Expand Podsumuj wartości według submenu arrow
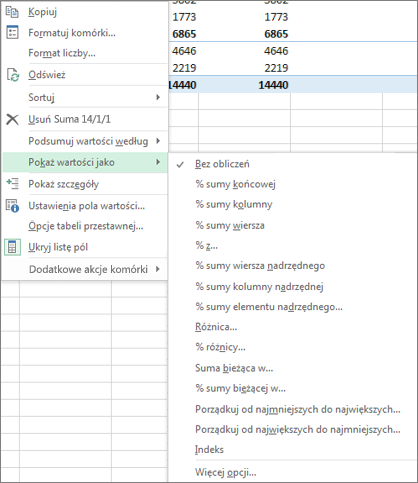Viewport: 418px width, 483px height. (x=158, y=141)
